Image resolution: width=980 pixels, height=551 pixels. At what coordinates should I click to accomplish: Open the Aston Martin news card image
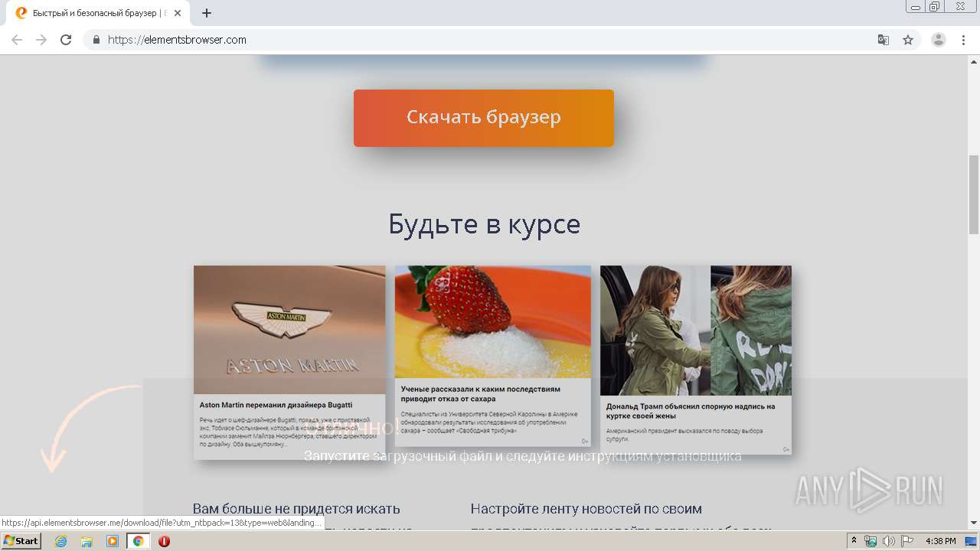click(289, 330)
